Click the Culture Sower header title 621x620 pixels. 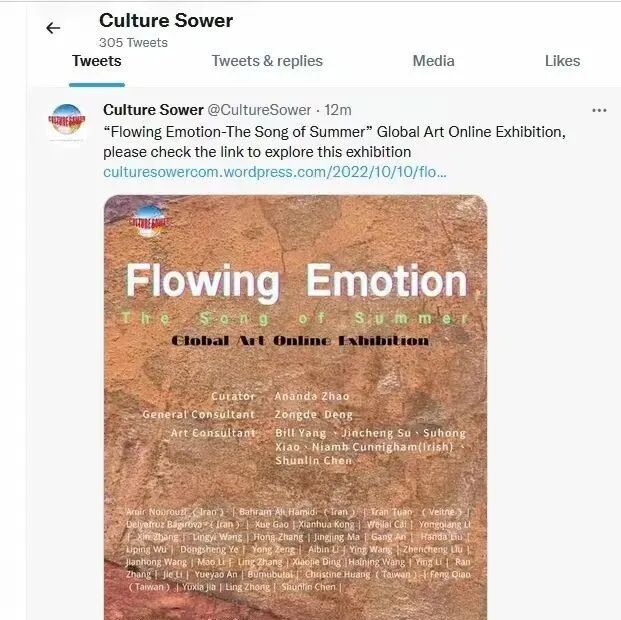click(x=166, y=21)
